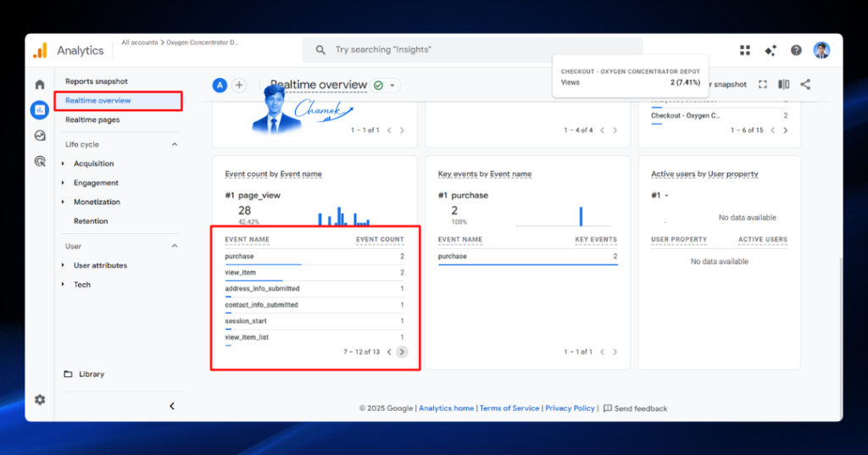Go to next page of event list
Screen dimensions: 868x455
[x=403, y=352]
